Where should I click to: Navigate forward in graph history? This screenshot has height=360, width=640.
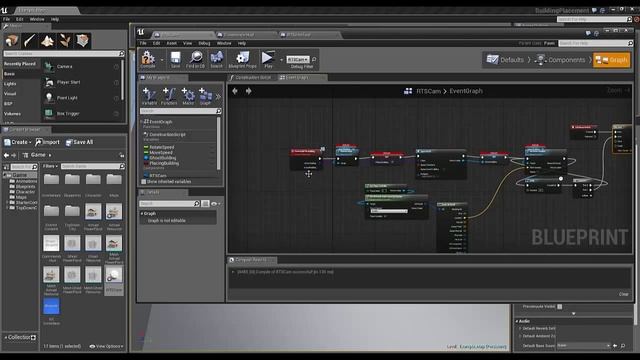coord(248,91)
